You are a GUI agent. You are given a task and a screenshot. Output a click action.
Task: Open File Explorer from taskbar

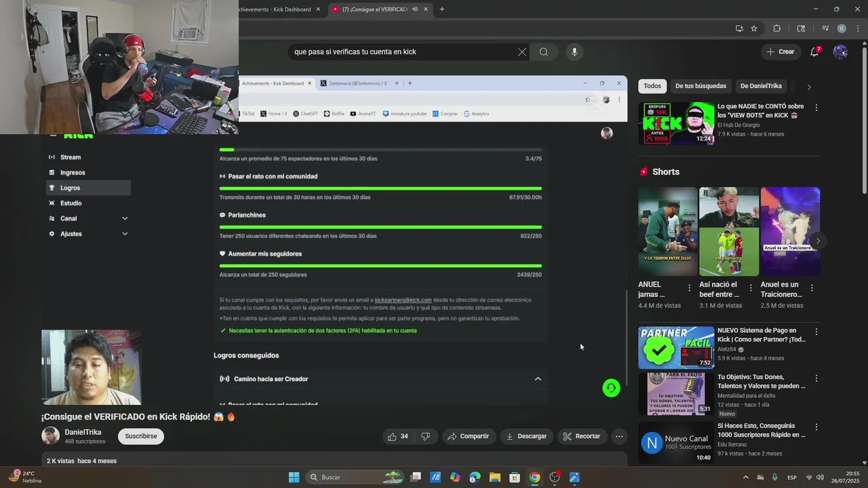pyautogui.click(x=495, y=477)
